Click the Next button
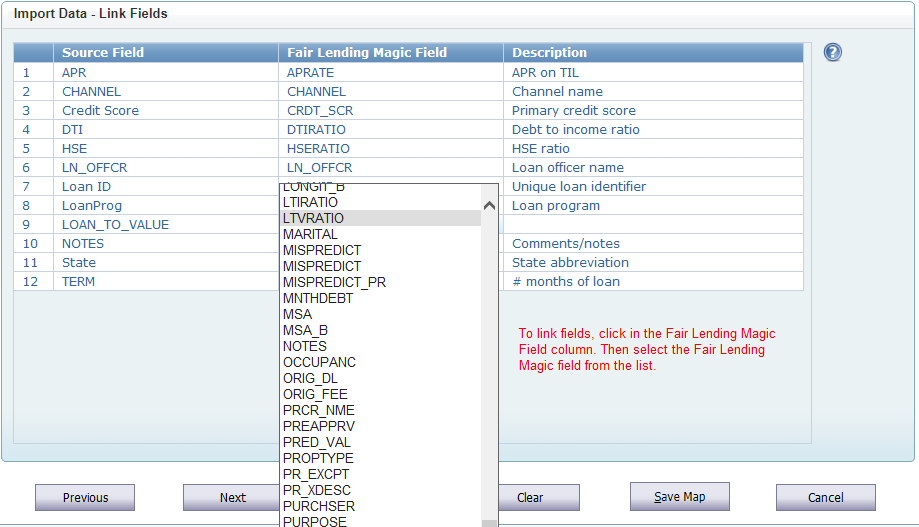 [x=232, y=497]
